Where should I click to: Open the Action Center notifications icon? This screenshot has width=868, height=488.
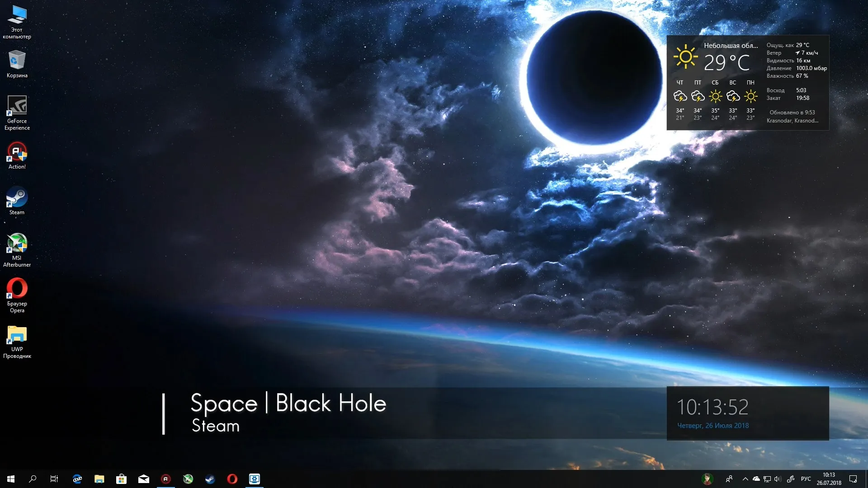point(853,479)
